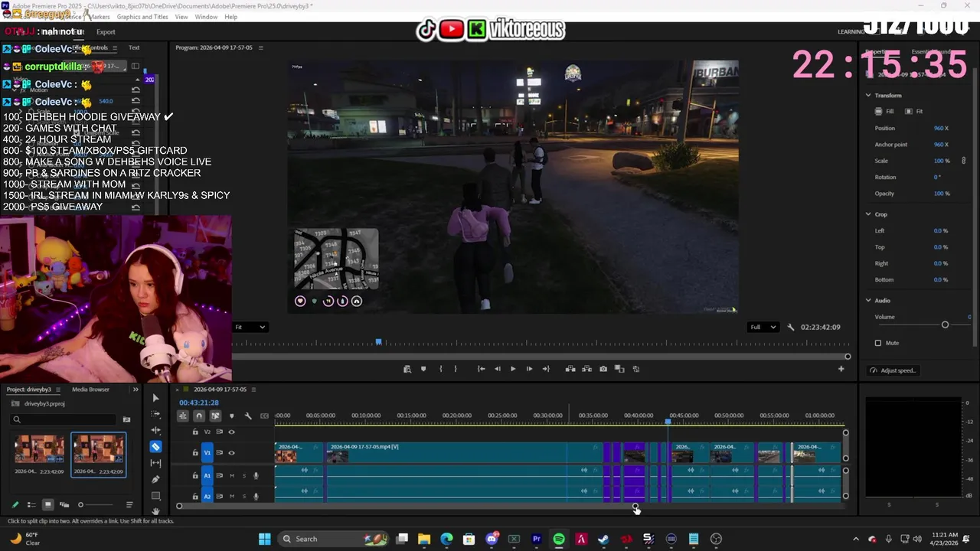
Task: Open Graphics and Titles menu
Action: [x=142, y=17]
